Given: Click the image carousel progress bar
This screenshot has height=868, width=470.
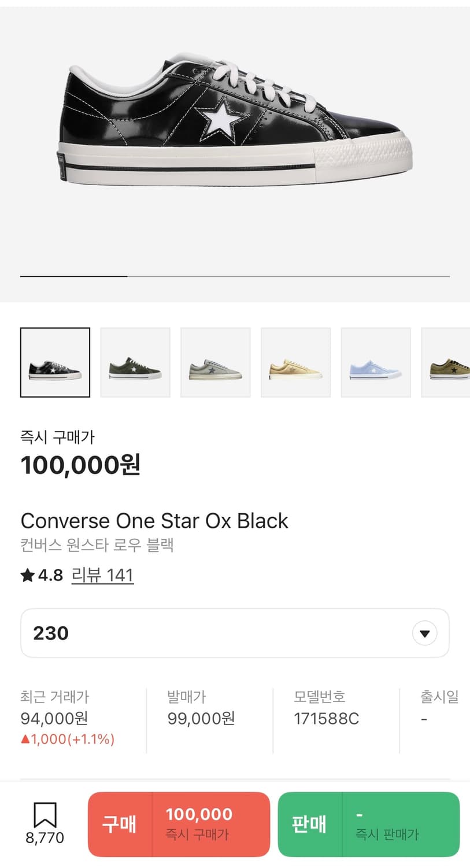Looking at the screenshot, I should coord(235,277).
